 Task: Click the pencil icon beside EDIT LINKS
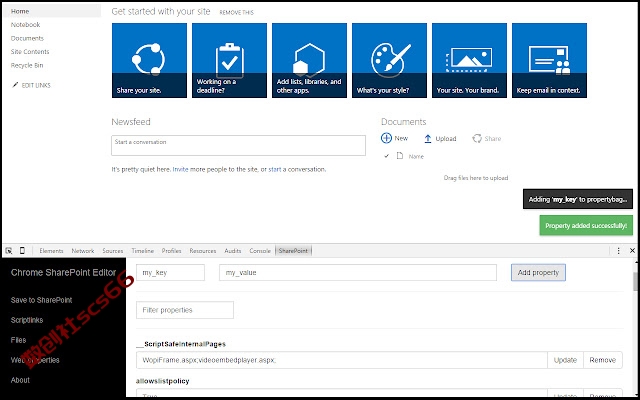click(16, 85)
